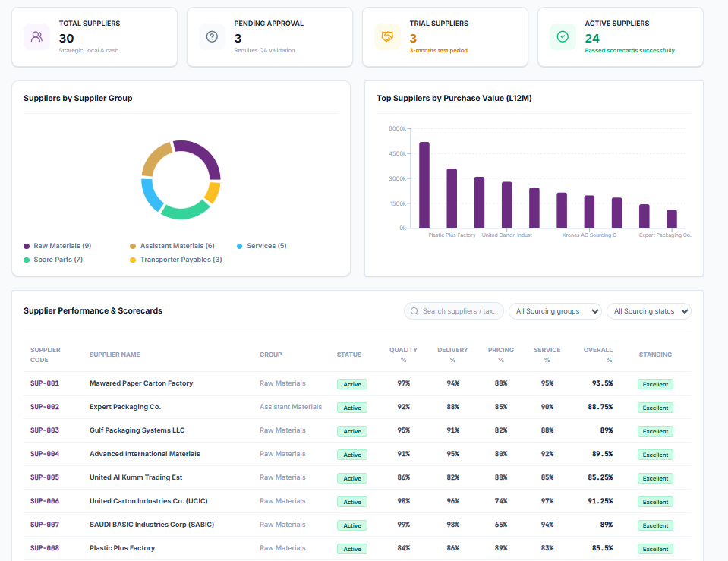Focus the Search suppliers input field

[x=454, y=311]
